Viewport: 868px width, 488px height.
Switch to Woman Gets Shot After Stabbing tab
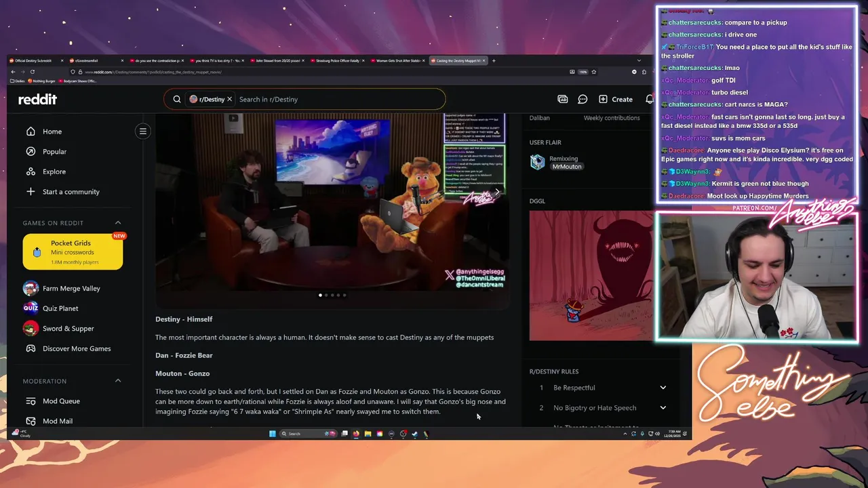tap(398, 61)
